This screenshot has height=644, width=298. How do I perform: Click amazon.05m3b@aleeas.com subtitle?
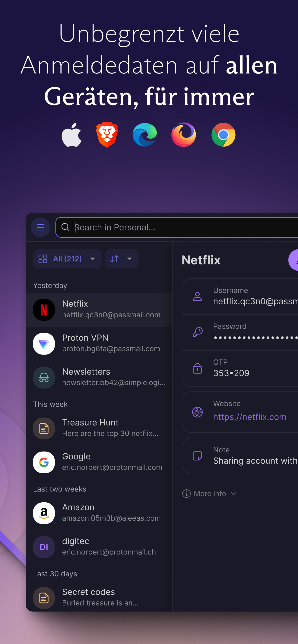112,518
